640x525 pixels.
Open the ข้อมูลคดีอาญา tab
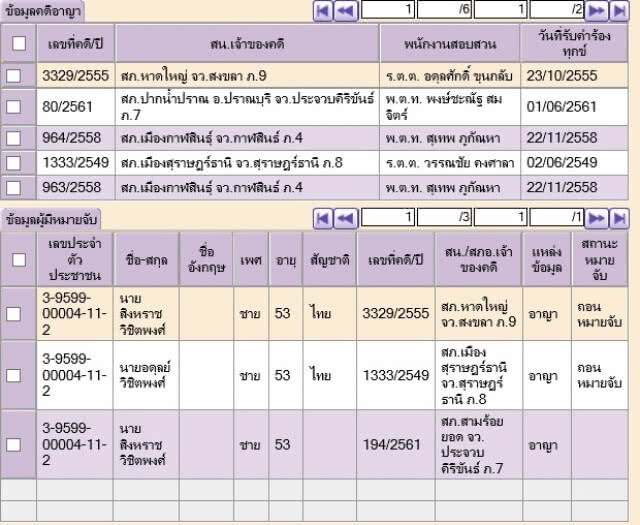point(43,11)
